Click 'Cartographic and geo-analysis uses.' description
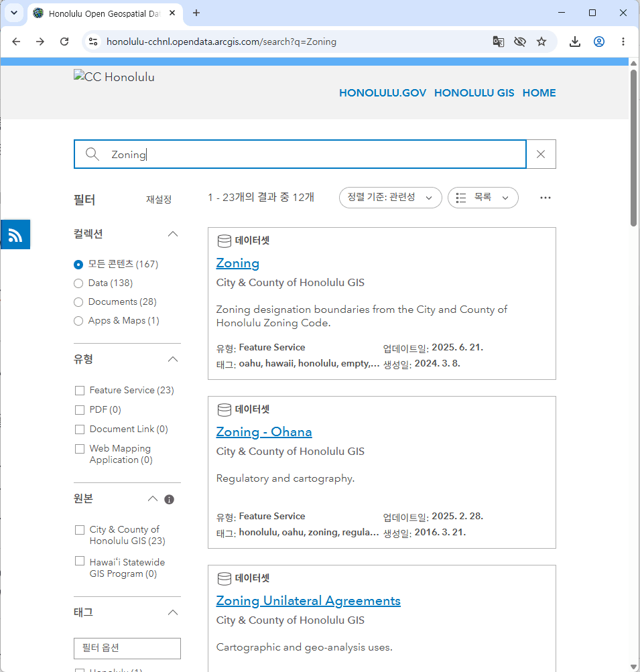Image resolution: width=640 pixels, height=672 pixels. 304,647
